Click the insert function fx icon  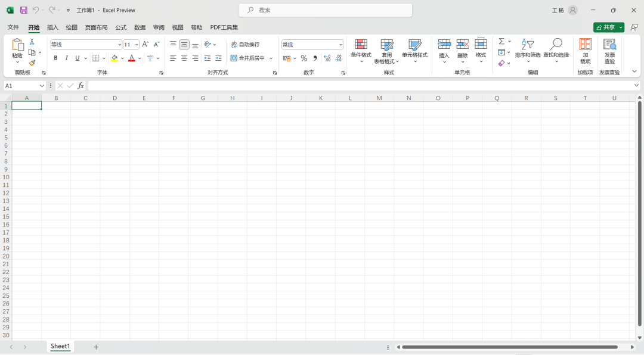point(81,85)
